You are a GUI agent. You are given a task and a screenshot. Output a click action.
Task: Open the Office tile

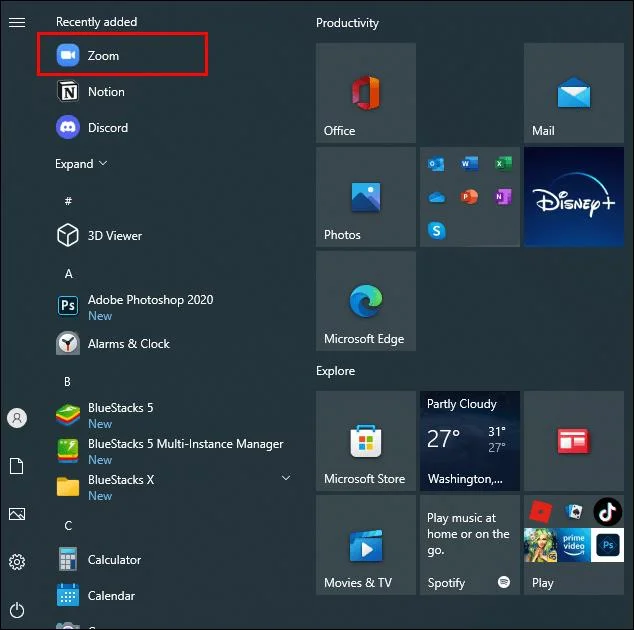click(366, 93)
